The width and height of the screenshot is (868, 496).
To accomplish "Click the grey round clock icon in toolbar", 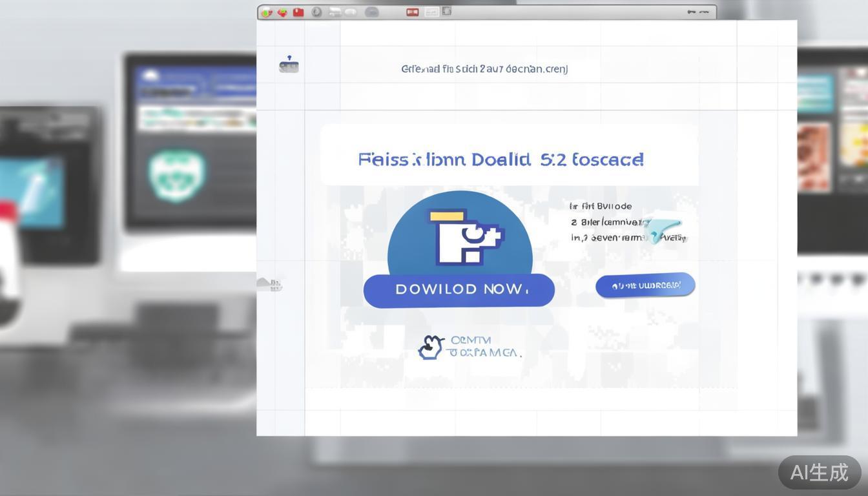I will point(316,12).
